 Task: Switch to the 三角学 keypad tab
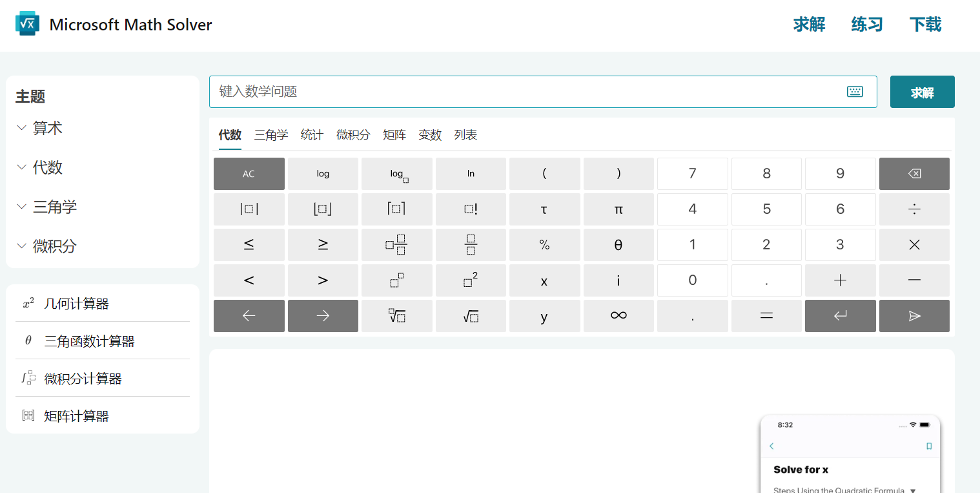coord(271,135)
